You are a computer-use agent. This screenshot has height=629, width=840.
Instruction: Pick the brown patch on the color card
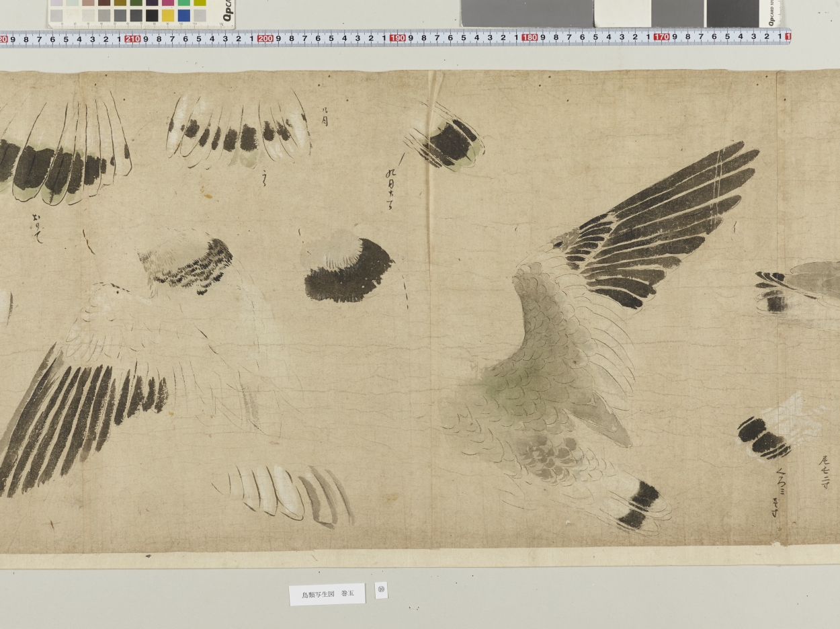tap(104, 2)
